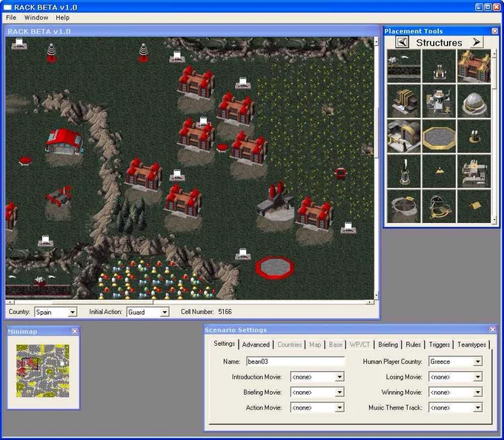The image size is (504, 440).
Task: Open the Help menu
Action: click(63, 18)
